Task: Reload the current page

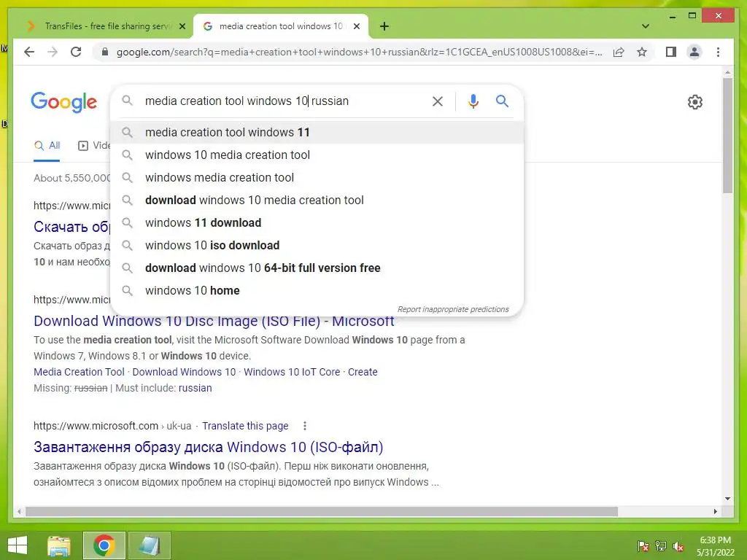Action: (x=76, y=52)
